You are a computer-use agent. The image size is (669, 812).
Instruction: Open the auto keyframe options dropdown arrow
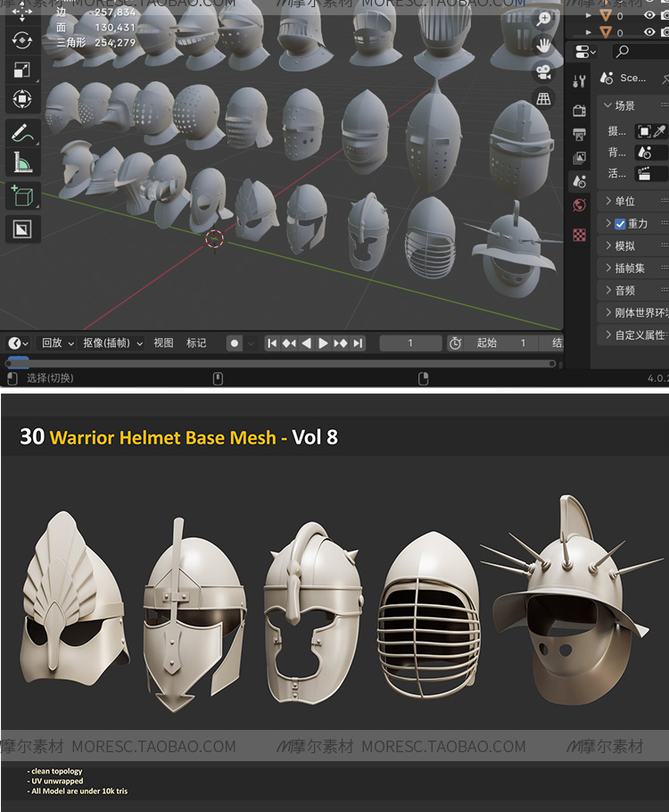pos(252,343)
